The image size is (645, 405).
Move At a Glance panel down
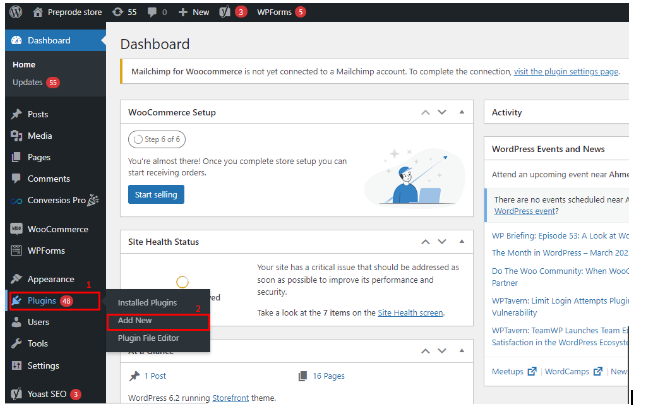[x=442, y=351]
